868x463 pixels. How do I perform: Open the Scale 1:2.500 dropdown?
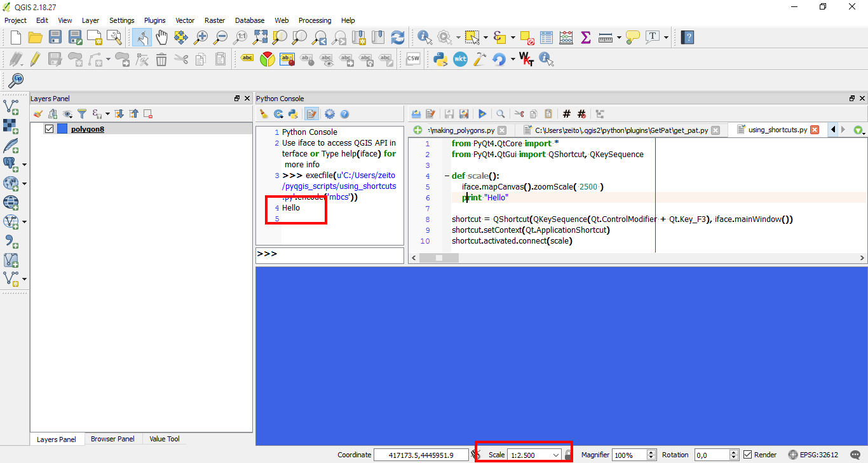pyautogui.click(x=557, y=455)
